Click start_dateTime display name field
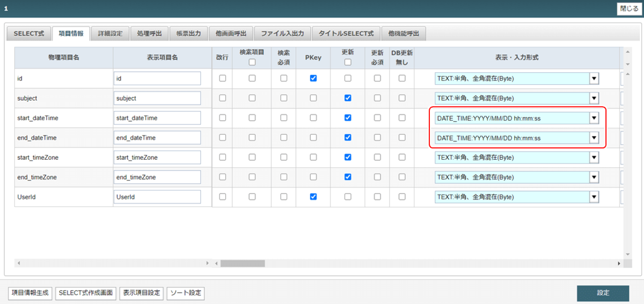The image size is (644, 304). (157, 118)
